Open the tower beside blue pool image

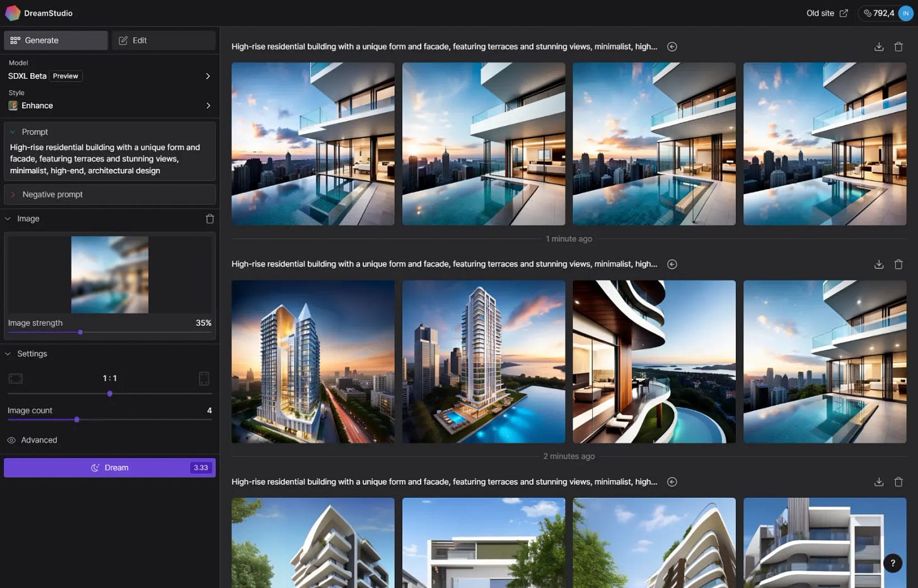pyautogui.click(x=484, y=362)
